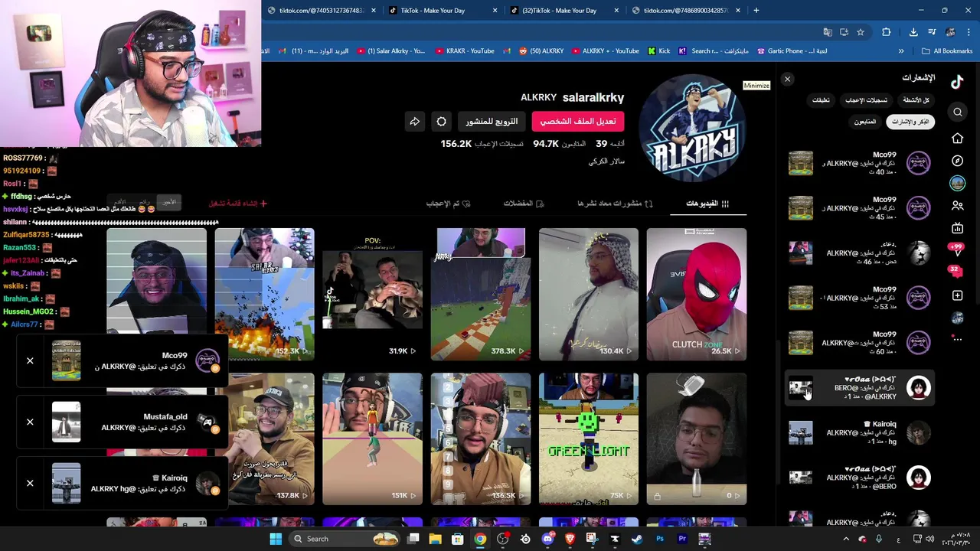Switch to tiktok.com/@74053127 browser tab
This screenshot has height=551, width=980.
[x=322, y=10]
